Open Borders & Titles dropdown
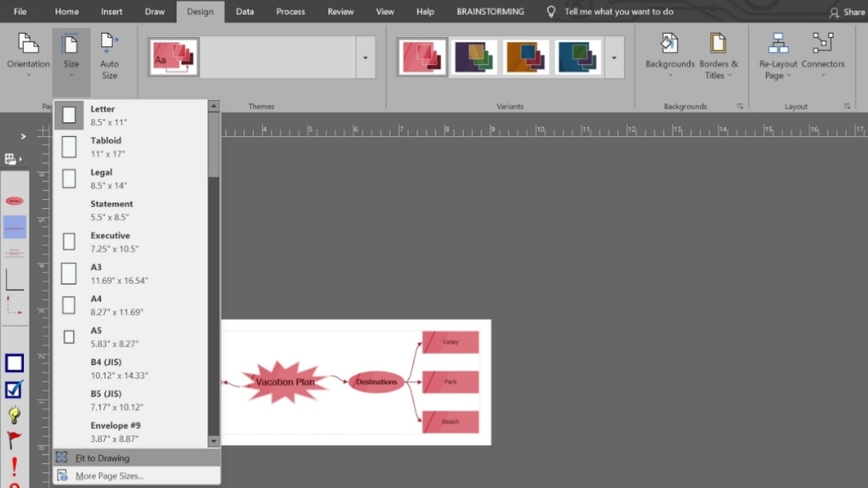Screen dimensions: 868x488 (x=718, y=56)
